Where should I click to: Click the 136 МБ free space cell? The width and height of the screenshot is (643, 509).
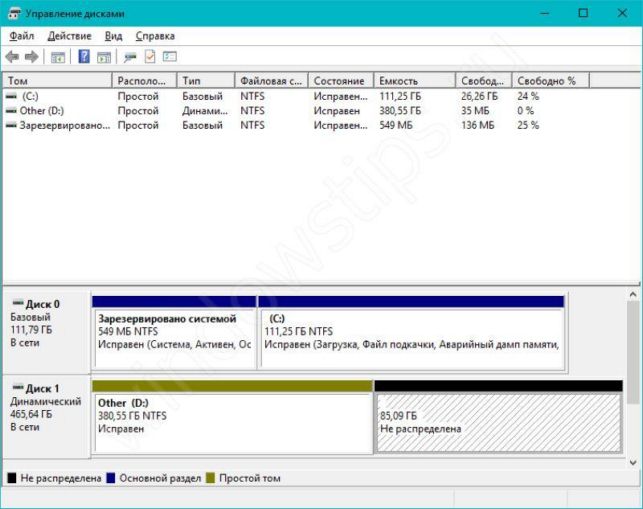click(x=478, y=125)
